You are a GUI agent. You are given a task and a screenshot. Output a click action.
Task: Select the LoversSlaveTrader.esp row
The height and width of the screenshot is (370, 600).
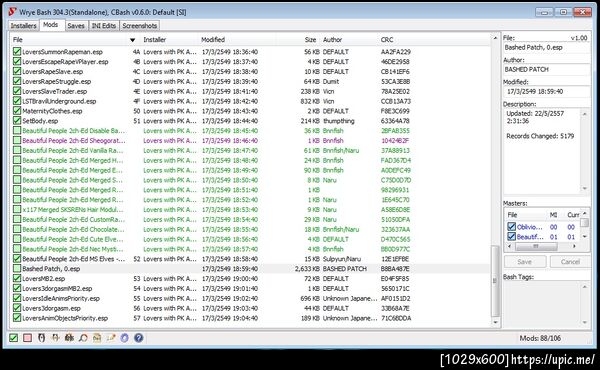(251, 91)
